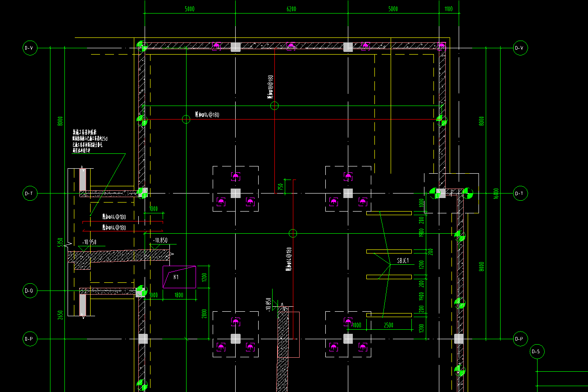
Task: Click the D-V axis bubble at left end
Action: [x=29, y=48]
